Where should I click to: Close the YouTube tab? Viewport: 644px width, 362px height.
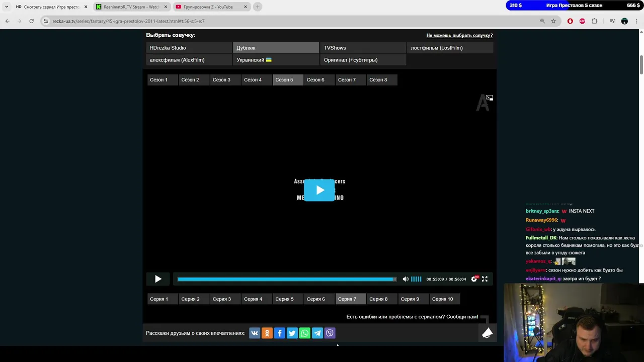(x=246, y=7)
